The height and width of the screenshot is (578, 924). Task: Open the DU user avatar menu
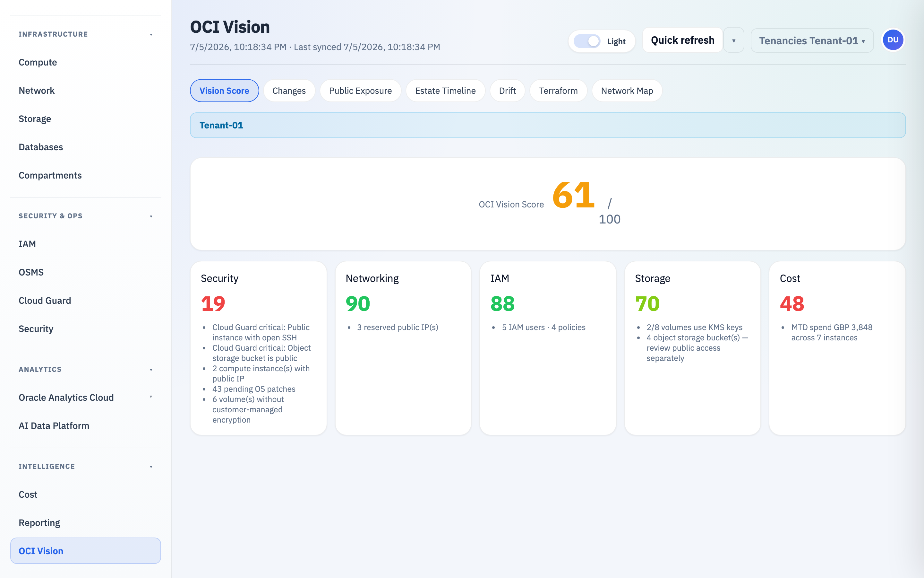tap(893, 40)
